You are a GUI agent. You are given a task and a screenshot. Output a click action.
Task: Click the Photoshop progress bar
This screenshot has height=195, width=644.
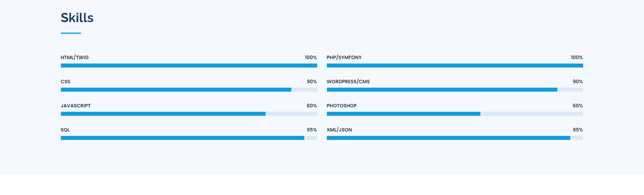[x=455, y=114]
